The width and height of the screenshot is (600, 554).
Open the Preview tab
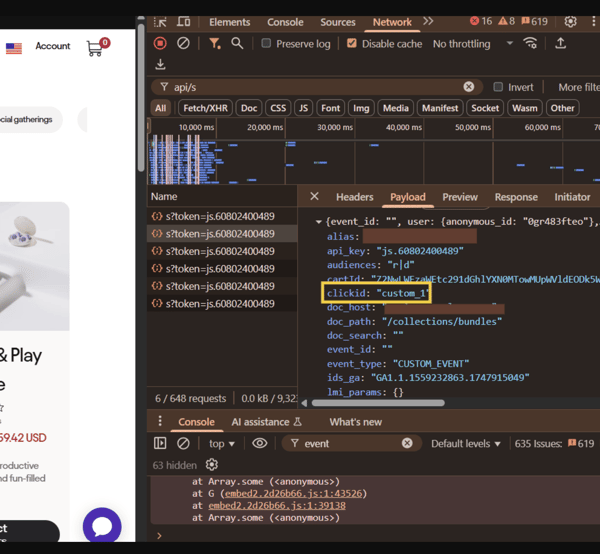460,197
